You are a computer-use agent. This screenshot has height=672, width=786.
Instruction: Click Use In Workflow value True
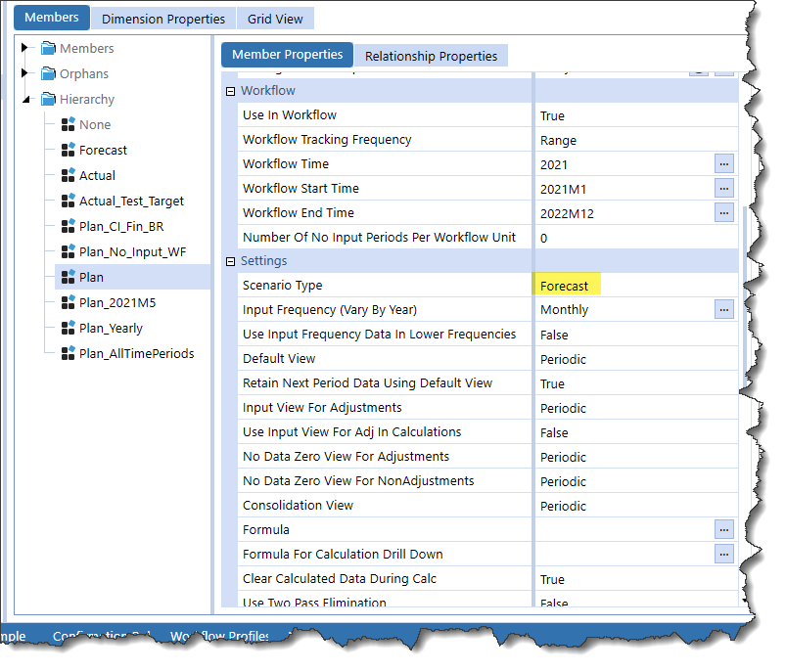pos(552,115)
